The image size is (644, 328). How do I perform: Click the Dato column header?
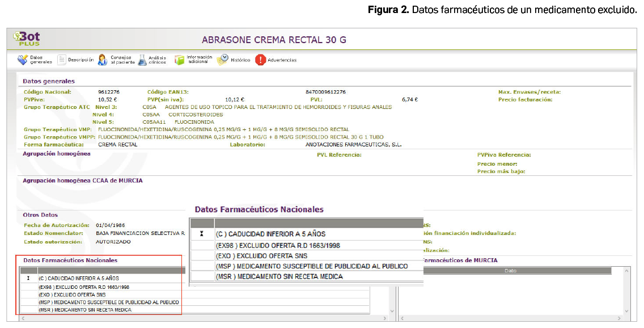coord(510,271)
